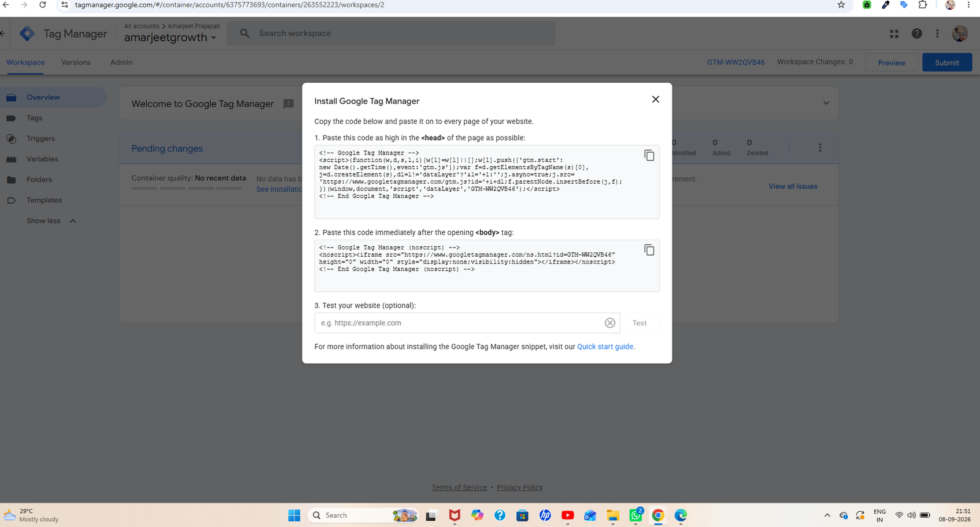This screenshot has width=980, height=527.
Task: Open the Chrome Extensions puzzle icon
Action: tap(922, 5)
